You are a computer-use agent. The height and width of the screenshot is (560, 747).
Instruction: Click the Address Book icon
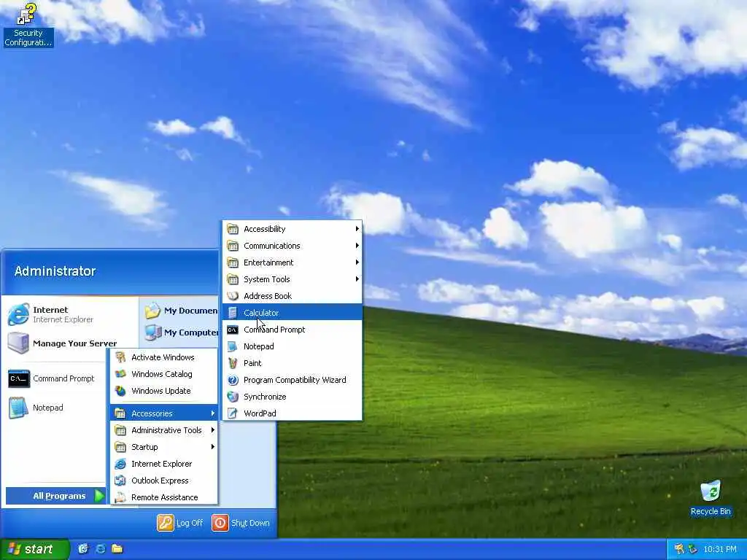tap(233, 296)
